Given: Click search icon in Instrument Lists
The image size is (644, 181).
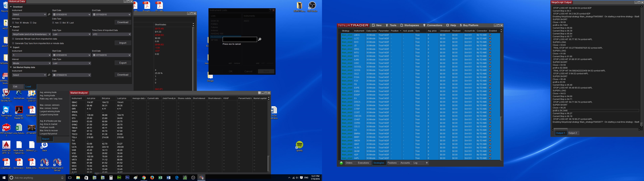Looking at the screenshot, I should (x=260, y=39).
